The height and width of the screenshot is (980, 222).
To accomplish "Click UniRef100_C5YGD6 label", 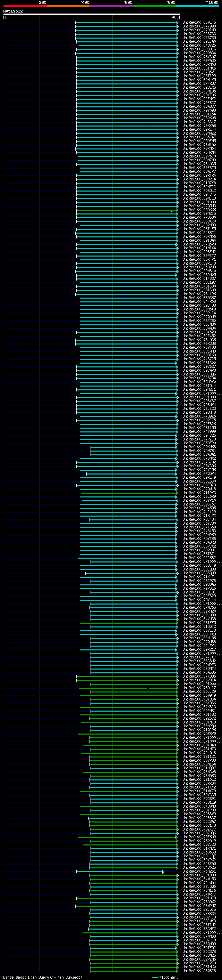I will coord(199,466).
